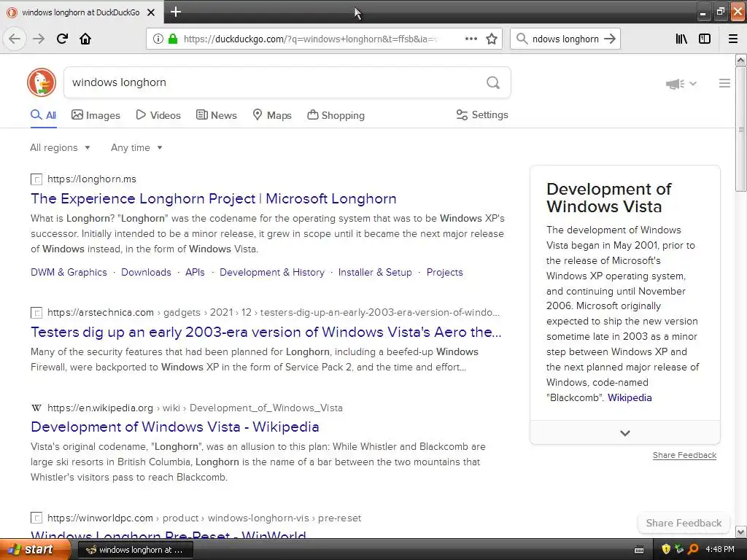Open DuckDuckGo side hamburger menu
Image resolution: width=747 pixels, height=560 pixels.
[x=724, y=83]
